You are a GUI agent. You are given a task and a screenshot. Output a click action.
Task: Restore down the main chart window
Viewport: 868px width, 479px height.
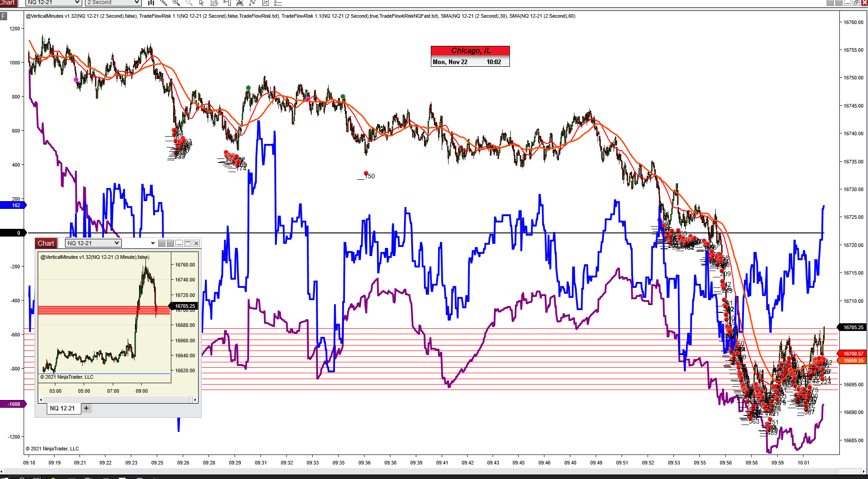click(856, 3)
